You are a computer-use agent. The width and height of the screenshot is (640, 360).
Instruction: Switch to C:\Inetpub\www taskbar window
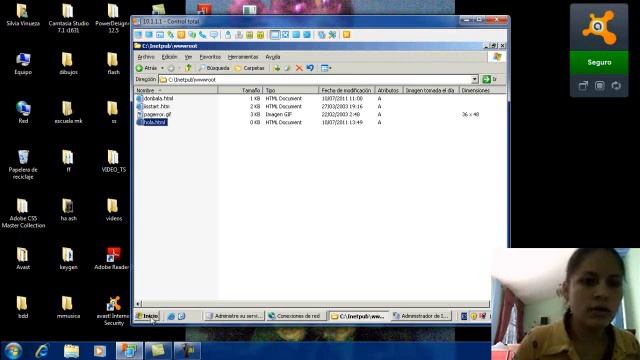pos(359,316)
